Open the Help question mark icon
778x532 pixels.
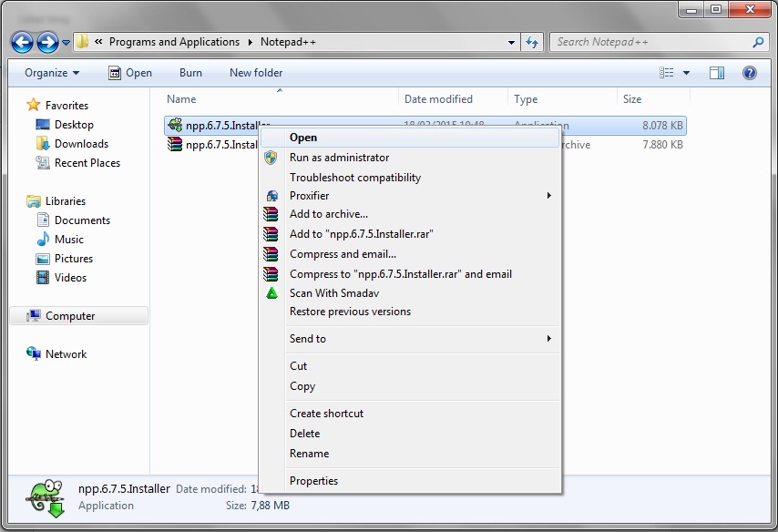(748, 73)
